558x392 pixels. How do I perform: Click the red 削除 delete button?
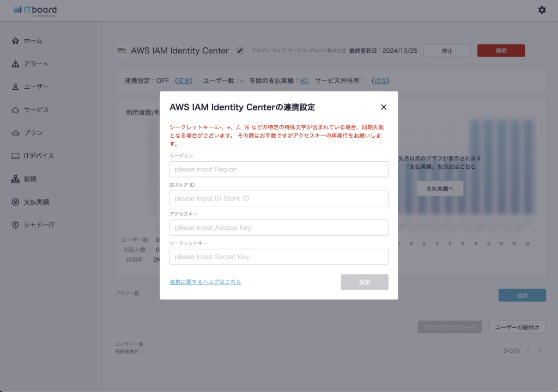501,51
